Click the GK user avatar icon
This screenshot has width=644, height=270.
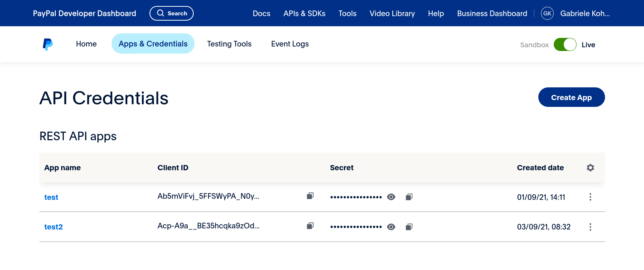coord(547,13)
